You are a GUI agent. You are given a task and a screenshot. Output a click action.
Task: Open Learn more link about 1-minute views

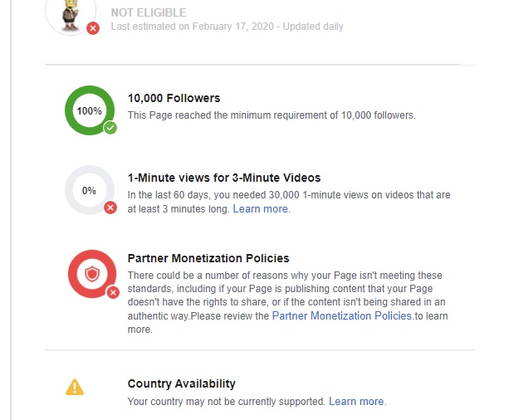click(262, 208)
